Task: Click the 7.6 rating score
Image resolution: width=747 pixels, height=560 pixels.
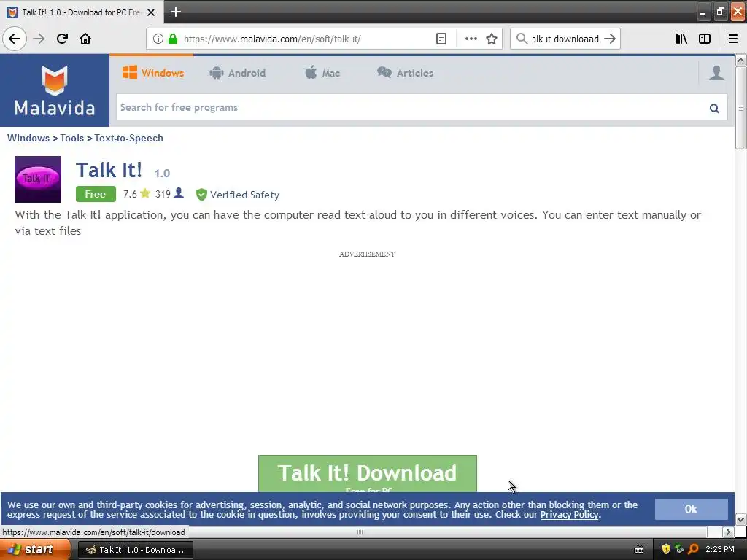Action: click(x=130, y=194)
